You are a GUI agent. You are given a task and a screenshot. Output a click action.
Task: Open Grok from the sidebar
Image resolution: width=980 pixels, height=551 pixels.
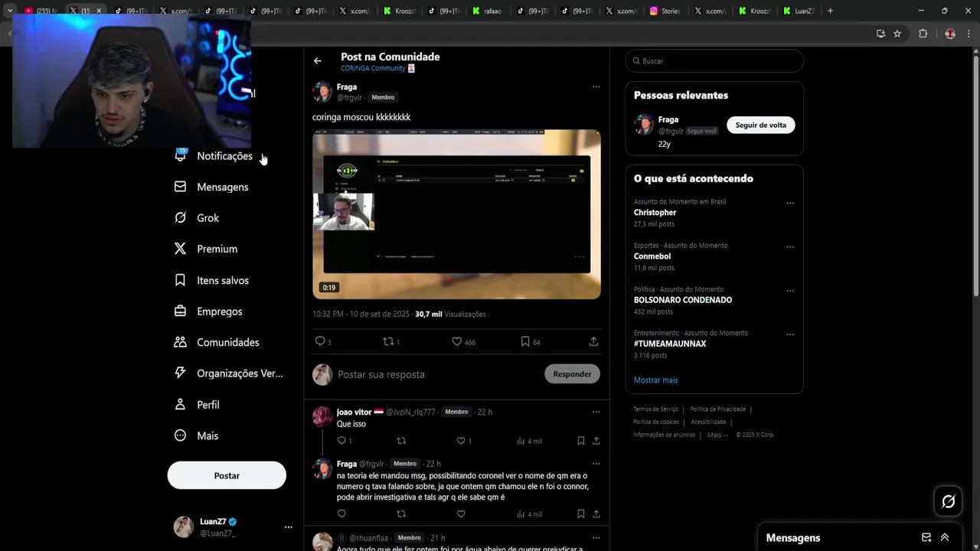click(x=197, y=218)
